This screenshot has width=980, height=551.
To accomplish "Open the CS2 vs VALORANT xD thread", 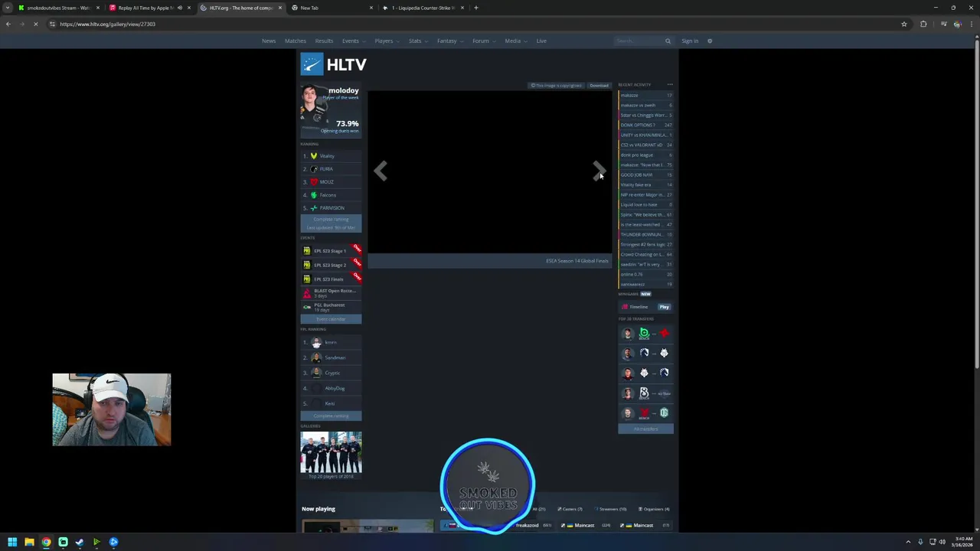I will [x=645, y=145].
